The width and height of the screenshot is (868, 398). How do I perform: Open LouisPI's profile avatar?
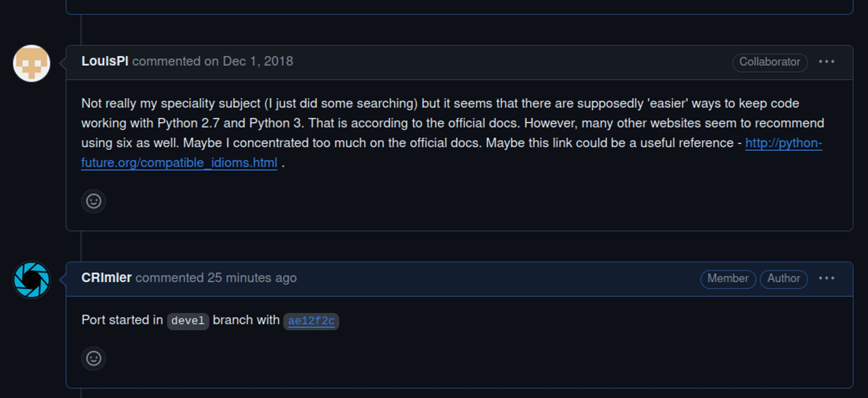click(32, 63)
